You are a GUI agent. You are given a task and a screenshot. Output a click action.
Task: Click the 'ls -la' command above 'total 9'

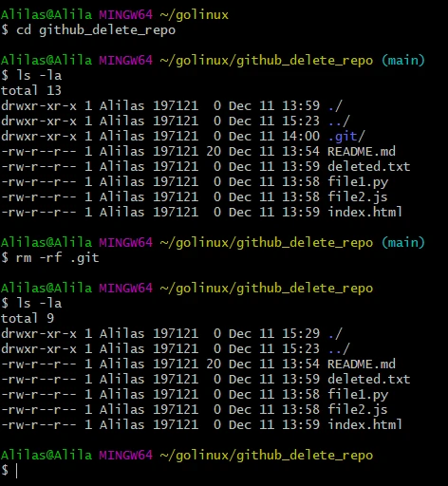pyautogui.click(x=39, y=304)
